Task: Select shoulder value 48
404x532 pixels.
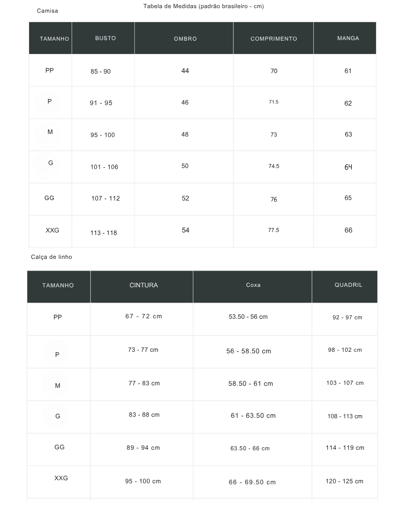Action: [185, 135]
